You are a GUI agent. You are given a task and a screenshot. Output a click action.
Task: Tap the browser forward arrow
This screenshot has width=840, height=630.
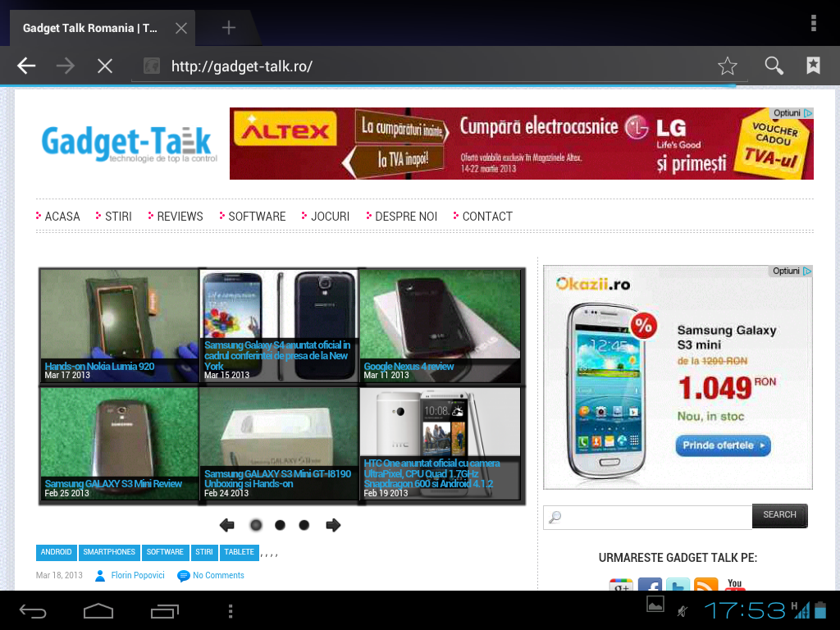pos(66,66)
